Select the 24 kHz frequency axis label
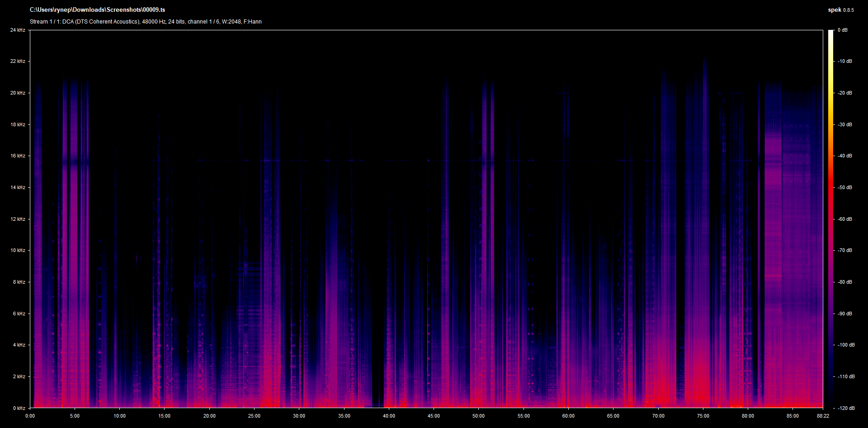Screen dimensions: 868x428 coord(18,30)
